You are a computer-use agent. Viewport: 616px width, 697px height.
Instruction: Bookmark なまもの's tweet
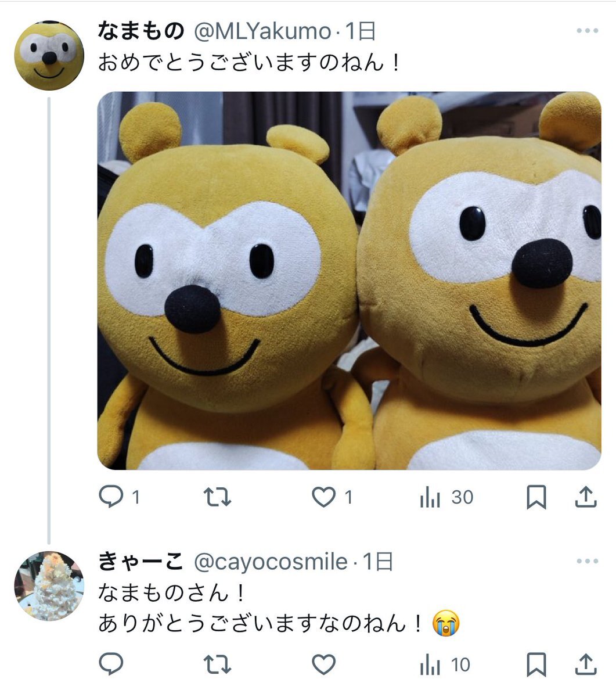pyautogui.click(x=536, y=498)
